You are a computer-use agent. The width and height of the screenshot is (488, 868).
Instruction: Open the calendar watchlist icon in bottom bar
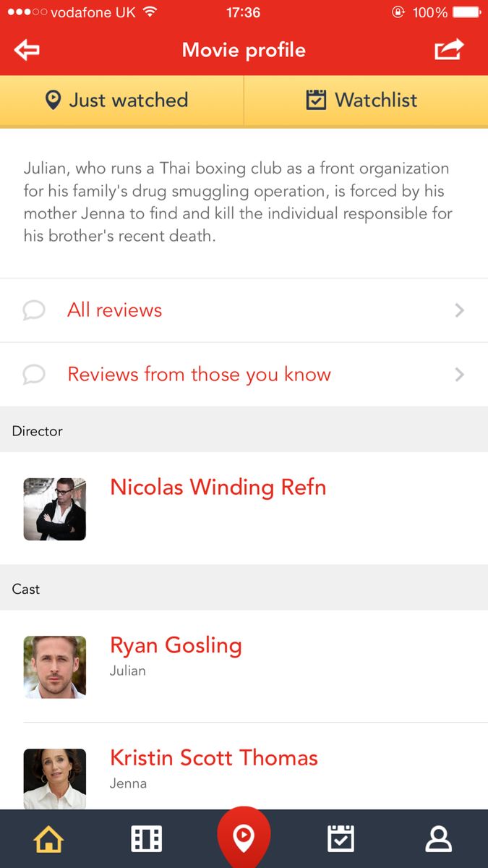[x=341, y=839]
